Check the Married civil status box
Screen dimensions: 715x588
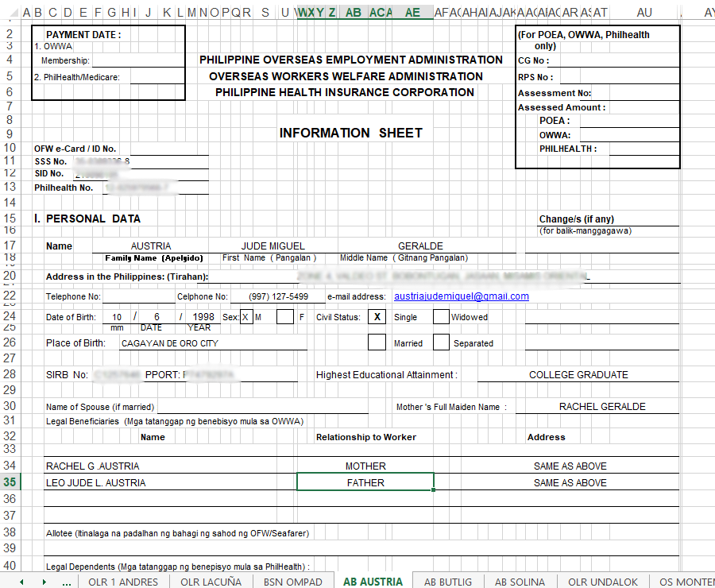[377, 342]
